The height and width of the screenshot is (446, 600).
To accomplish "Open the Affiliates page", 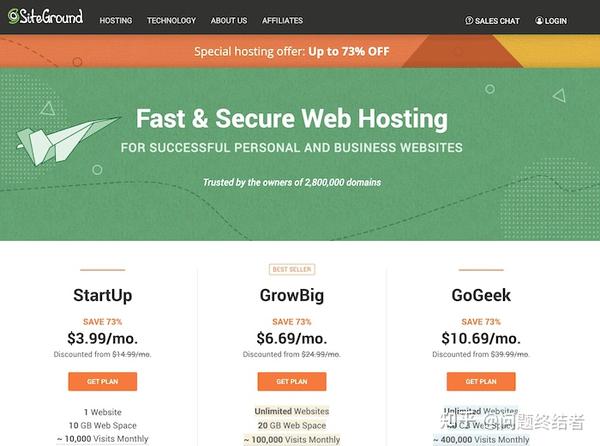I will pos(282,20).
